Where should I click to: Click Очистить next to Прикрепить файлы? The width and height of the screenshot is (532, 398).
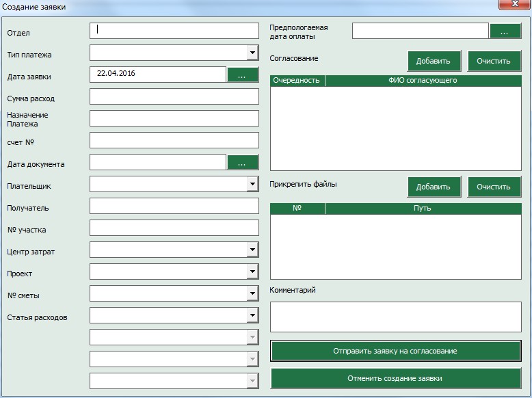pyautogui.click(x=494, y=187)
